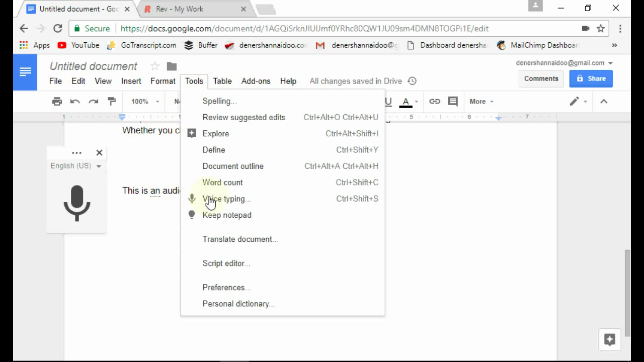
Task: Open the View menu
Action: [103, 81]
